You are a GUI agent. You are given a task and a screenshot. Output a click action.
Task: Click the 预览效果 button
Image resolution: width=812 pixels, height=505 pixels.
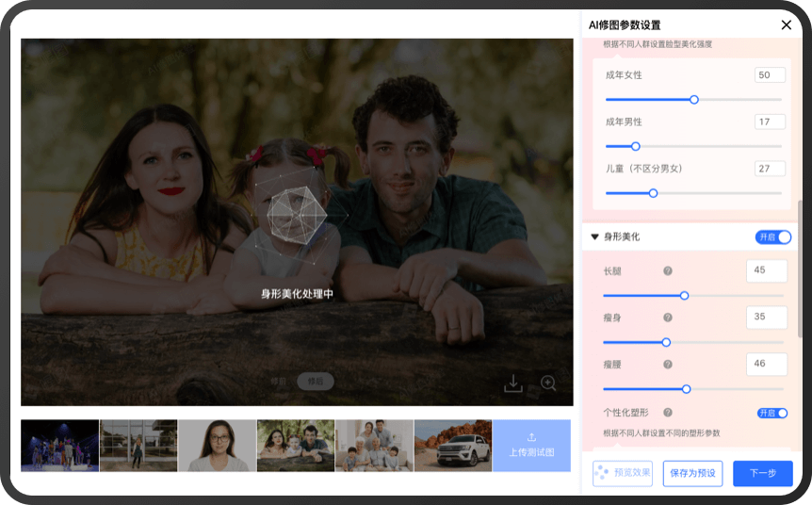pos(623,473)
